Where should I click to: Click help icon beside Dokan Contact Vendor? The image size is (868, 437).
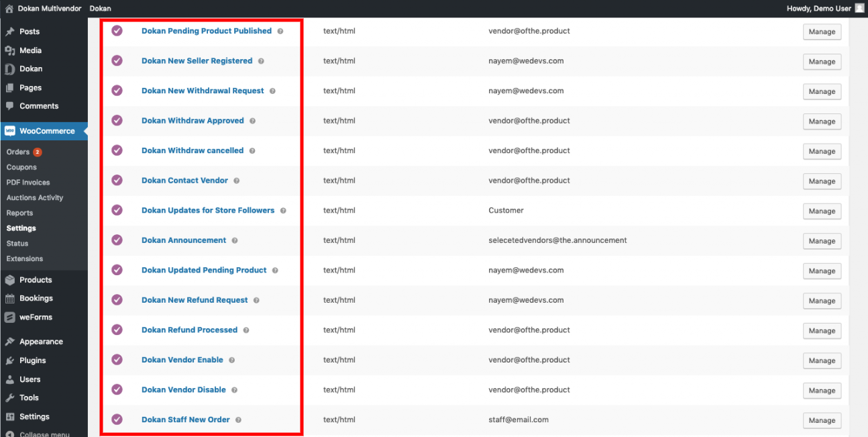(236, 181)
